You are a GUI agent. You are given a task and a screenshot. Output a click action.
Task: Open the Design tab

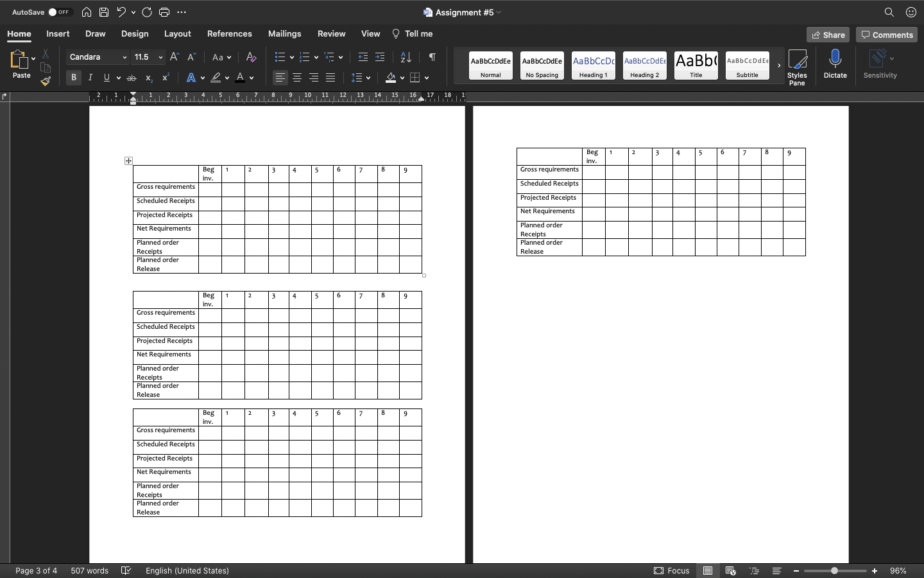point(135,33)
